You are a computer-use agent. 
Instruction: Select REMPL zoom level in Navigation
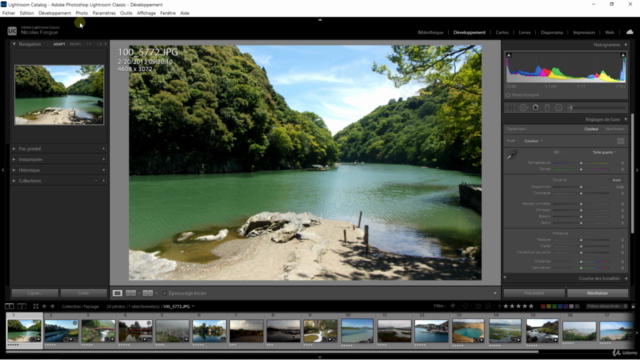click(76, 44)
